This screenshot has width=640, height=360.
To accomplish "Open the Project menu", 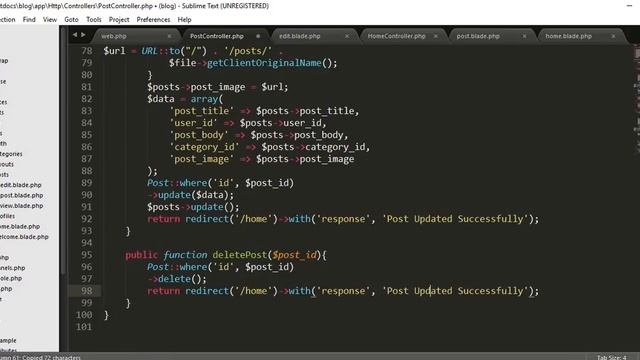I will point(119,19).
